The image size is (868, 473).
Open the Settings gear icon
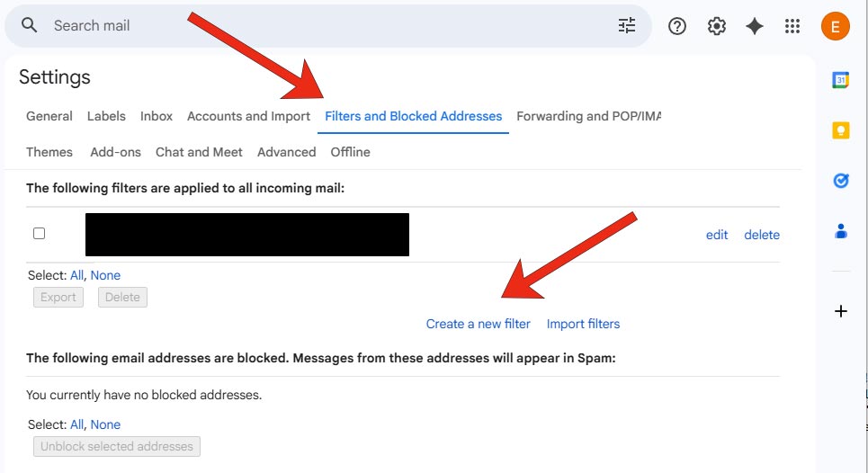pos(716,26)
